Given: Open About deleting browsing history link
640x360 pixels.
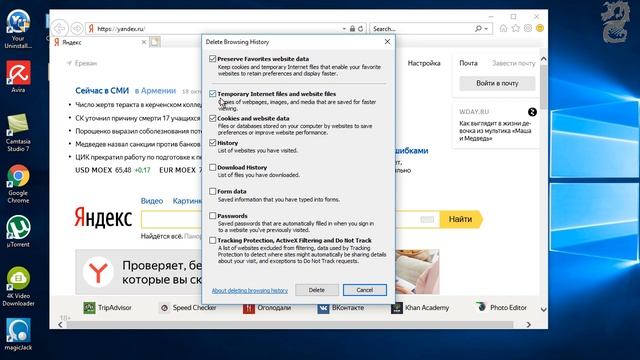Looking at the screenshot, I should (250, 291).
